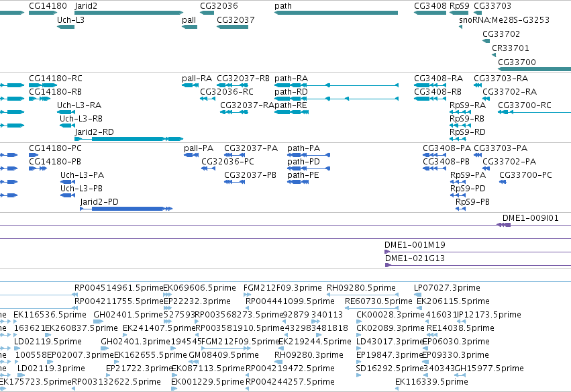Select EST EK001229.5prime
Viewport: 571px width, 392px height.
click(x=207, y=382)
